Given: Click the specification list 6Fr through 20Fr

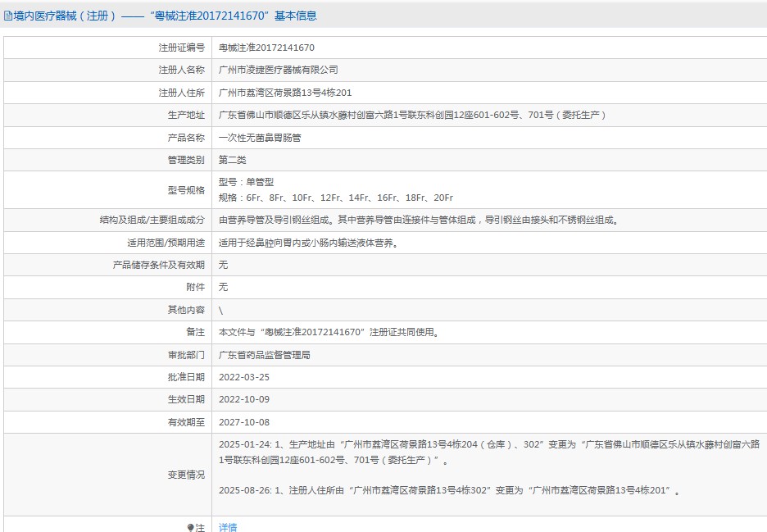Looking at the screenshot, I should coord(335,198).
